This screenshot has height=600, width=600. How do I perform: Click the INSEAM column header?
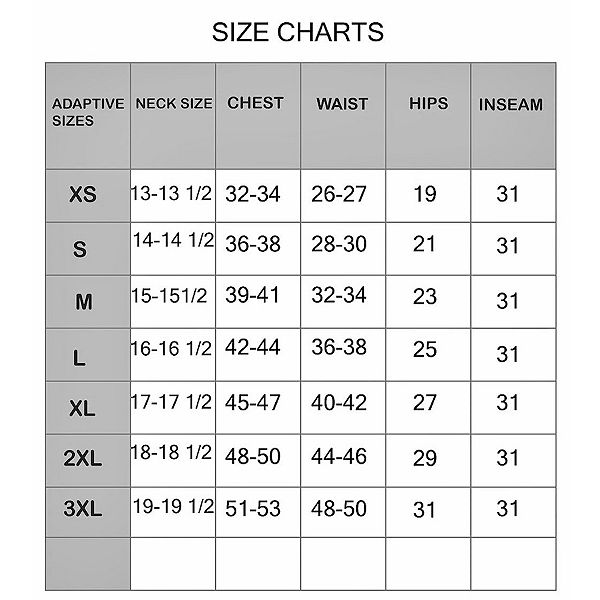tap(510, 104)
